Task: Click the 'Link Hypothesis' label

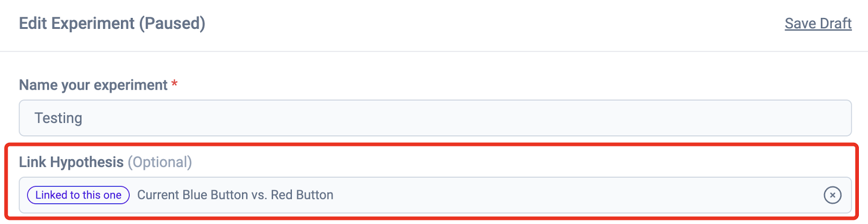Action: click(x=72, y=162)
